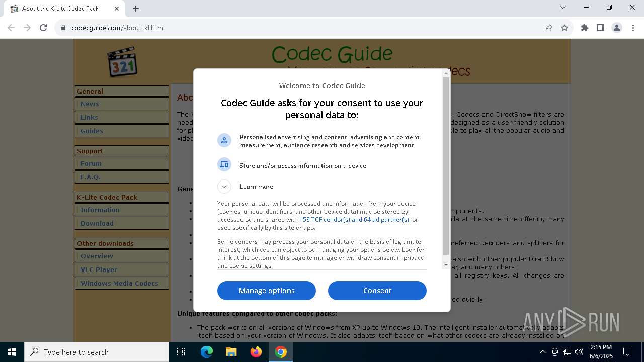This screenshot has height=362, width=644.
Task: Close the K-Lite Codec Pack tab
Action: [x=117, y=9]
